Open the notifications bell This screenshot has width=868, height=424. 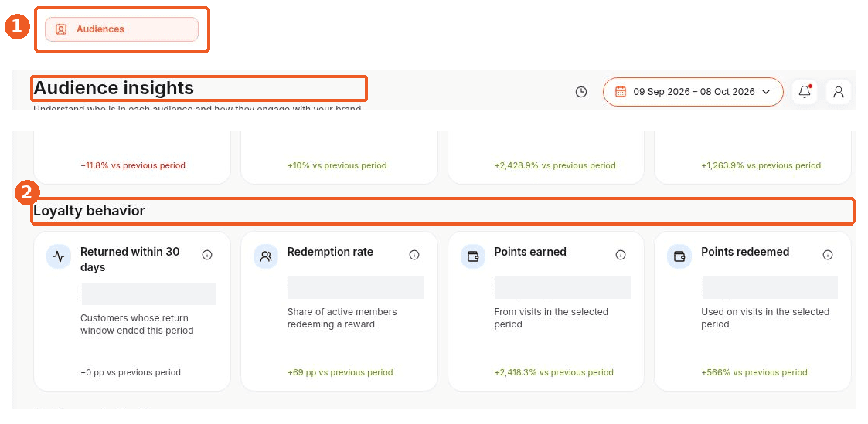click(x=805, y=92)
